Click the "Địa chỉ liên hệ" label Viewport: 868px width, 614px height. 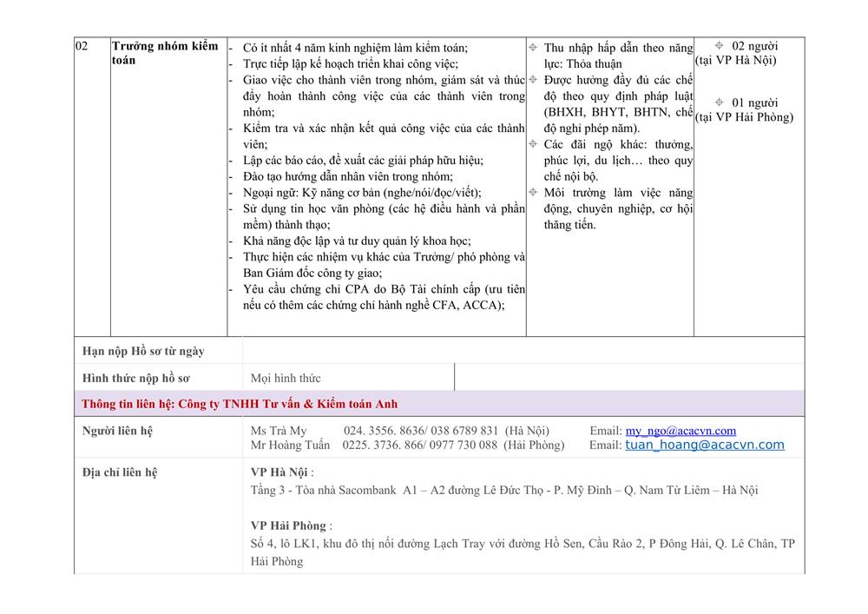pyautogui.click(x=119, y=472)
